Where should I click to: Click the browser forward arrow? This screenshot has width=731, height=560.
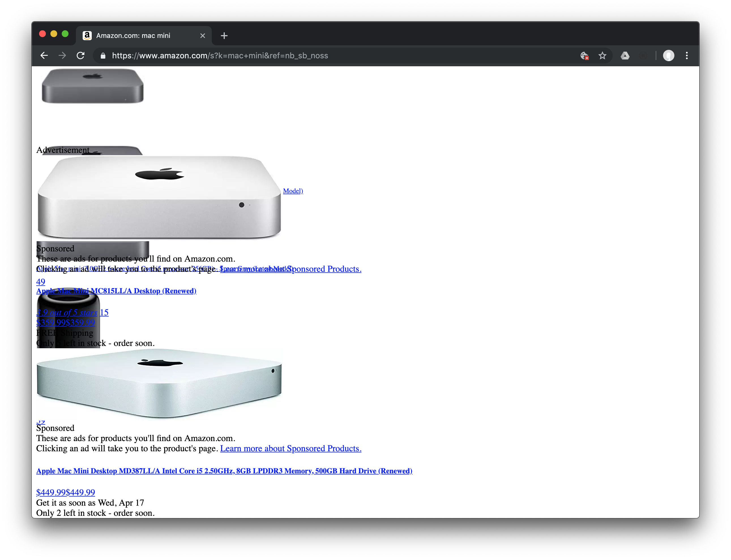[x=62, y=55]
